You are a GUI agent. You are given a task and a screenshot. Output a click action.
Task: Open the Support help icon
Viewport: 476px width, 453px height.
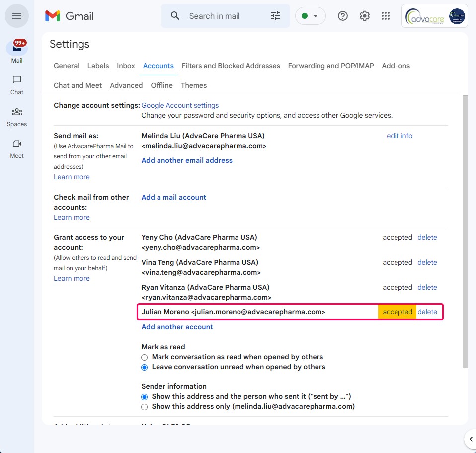[x=343, y=16]
